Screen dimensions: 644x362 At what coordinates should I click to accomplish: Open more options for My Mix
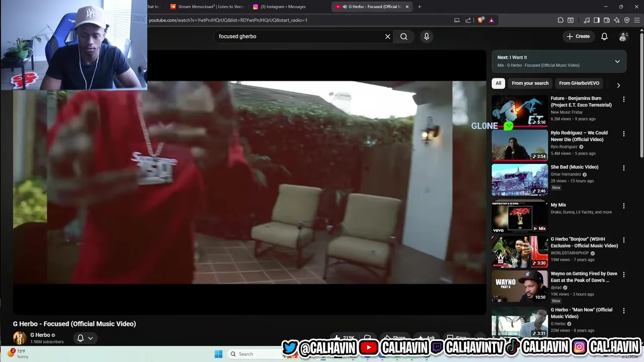tap(624, 206)
